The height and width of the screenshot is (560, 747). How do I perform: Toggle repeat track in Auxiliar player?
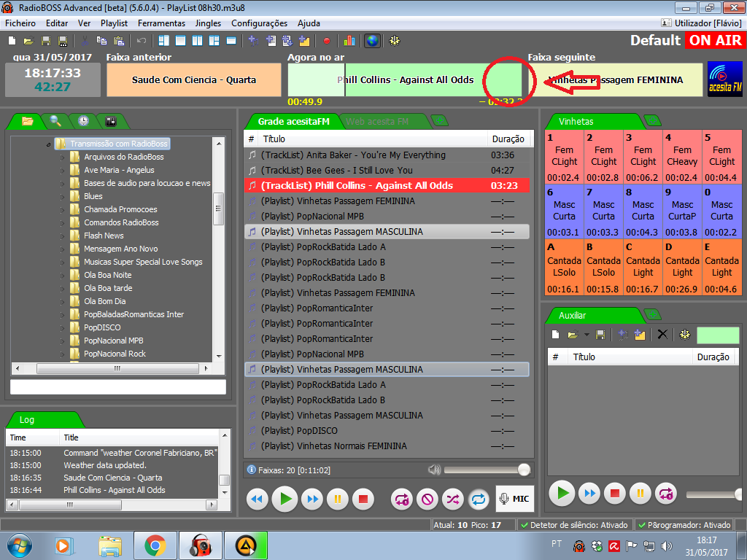click(x=665, y=494)
